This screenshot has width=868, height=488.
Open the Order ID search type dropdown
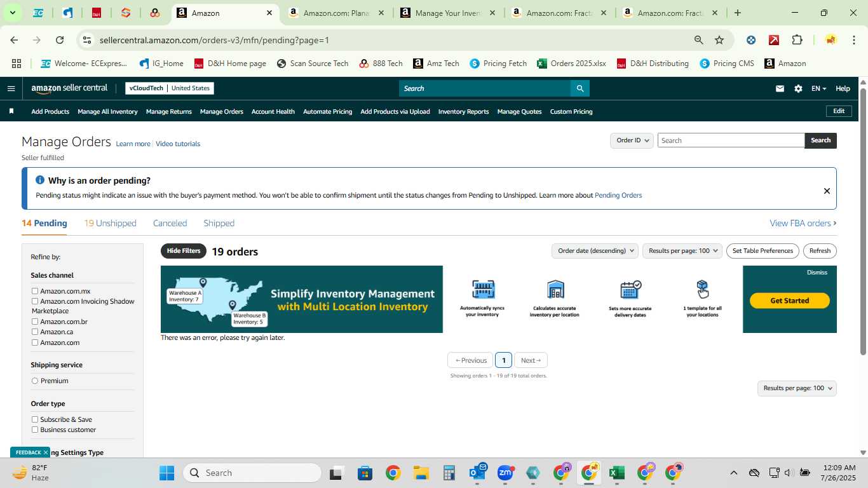point(632,140)
